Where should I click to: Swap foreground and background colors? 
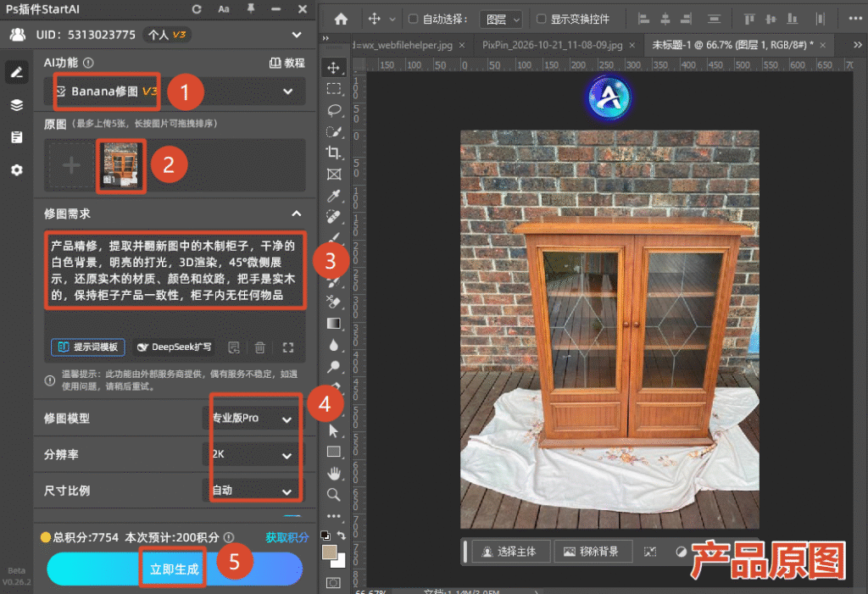[x=342, y=536]
